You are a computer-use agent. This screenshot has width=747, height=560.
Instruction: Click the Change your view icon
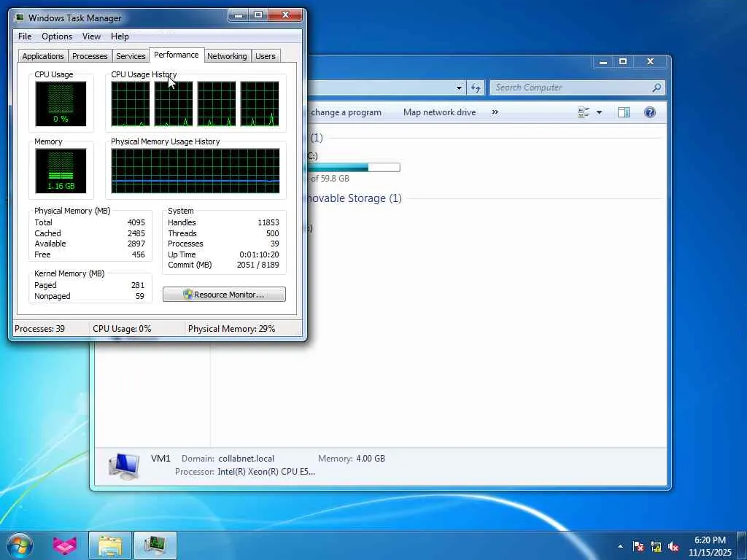click(x=584, y=112)
